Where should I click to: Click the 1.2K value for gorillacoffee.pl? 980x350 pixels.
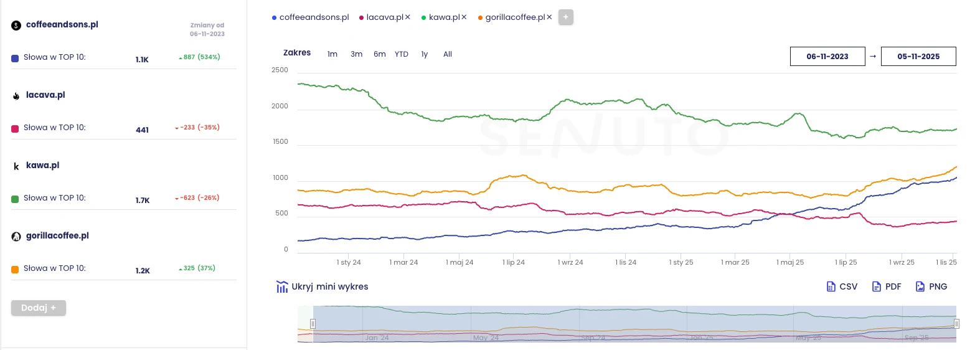tap(143, 271)
